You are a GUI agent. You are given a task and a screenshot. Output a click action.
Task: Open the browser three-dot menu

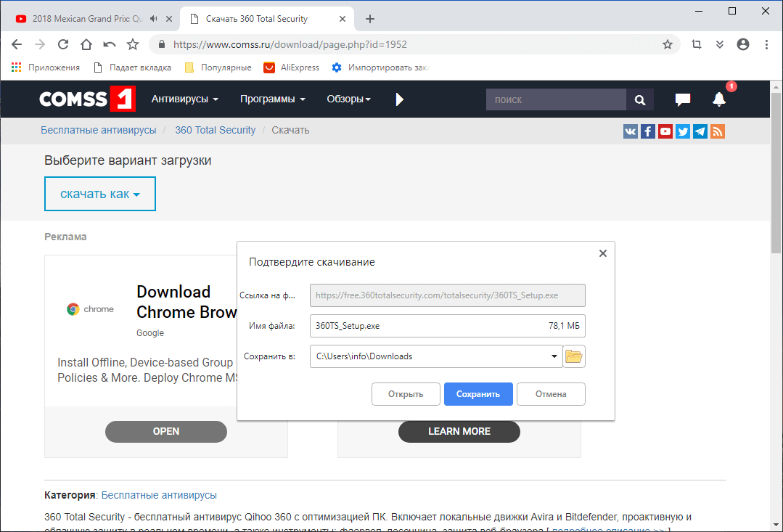(x=766, y=44)
